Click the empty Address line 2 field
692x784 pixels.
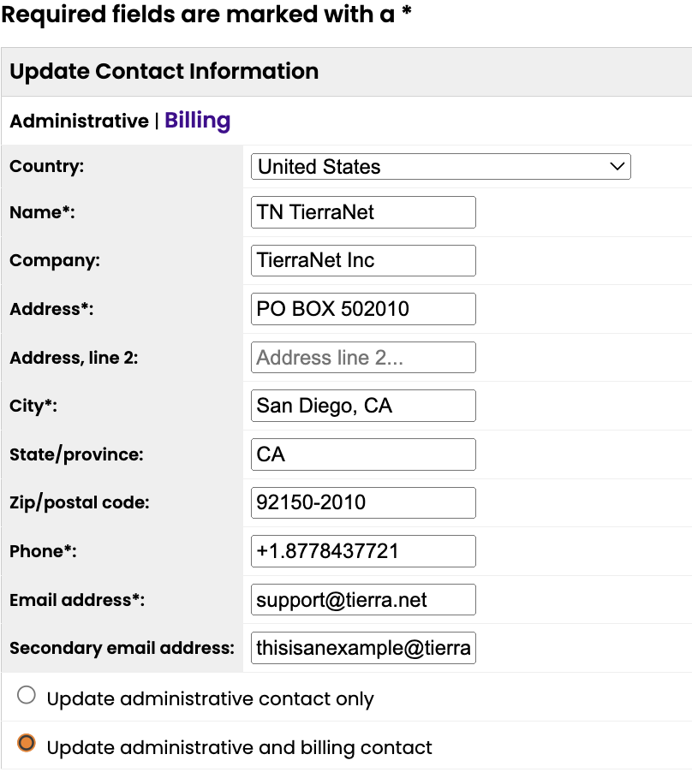click(x=363, y=358)
